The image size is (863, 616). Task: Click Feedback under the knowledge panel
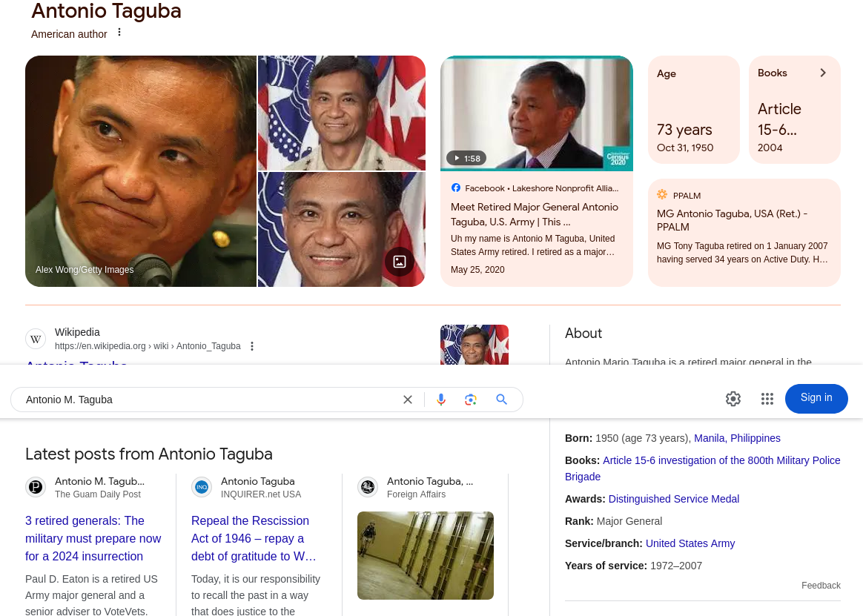[821, 585]
